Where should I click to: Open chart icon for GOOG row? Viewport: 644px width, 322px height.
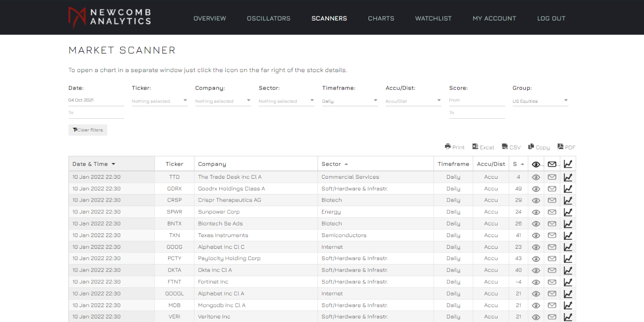[x=568, y=247]
